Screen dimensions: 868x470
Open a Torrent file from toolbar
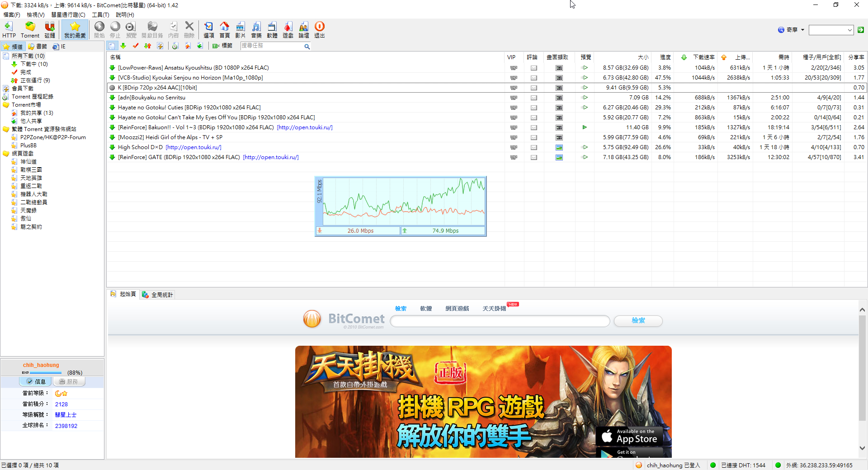click(30, 30)
